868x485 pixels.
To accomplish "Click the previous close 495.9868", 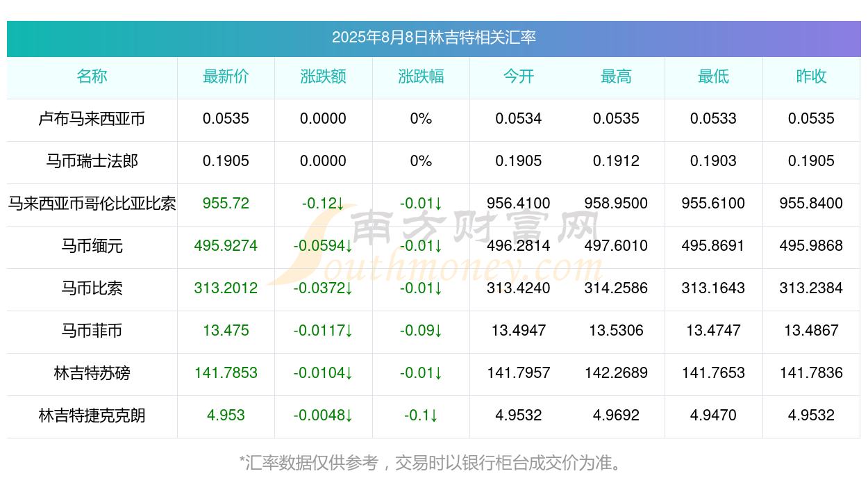I will (x=811, y=246).
